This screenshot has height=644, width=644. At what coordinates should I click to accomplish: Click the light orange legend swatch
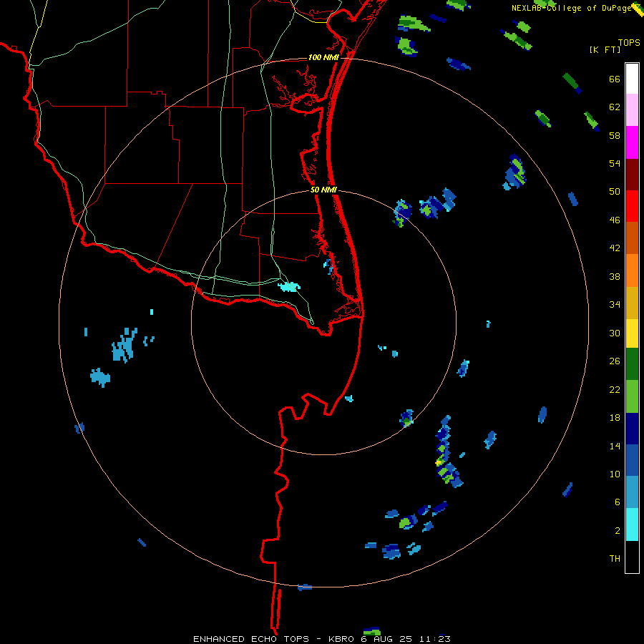click(x=632, y=270)
